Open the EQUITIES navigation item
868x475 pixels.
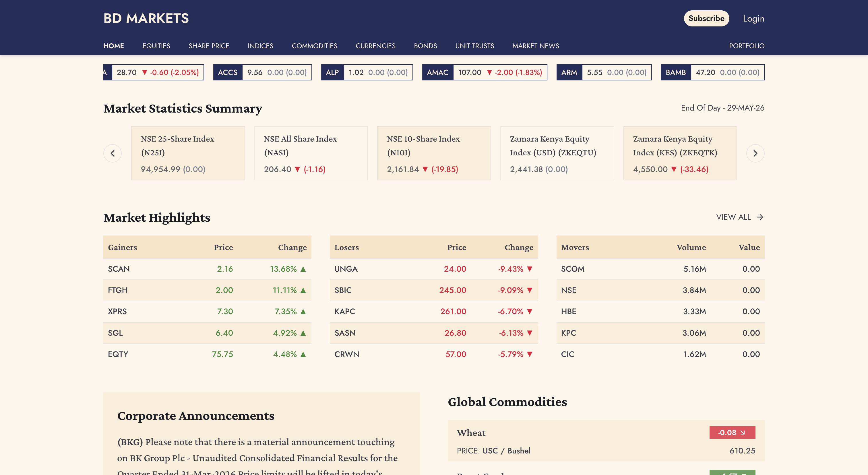[x=156, y=46]
